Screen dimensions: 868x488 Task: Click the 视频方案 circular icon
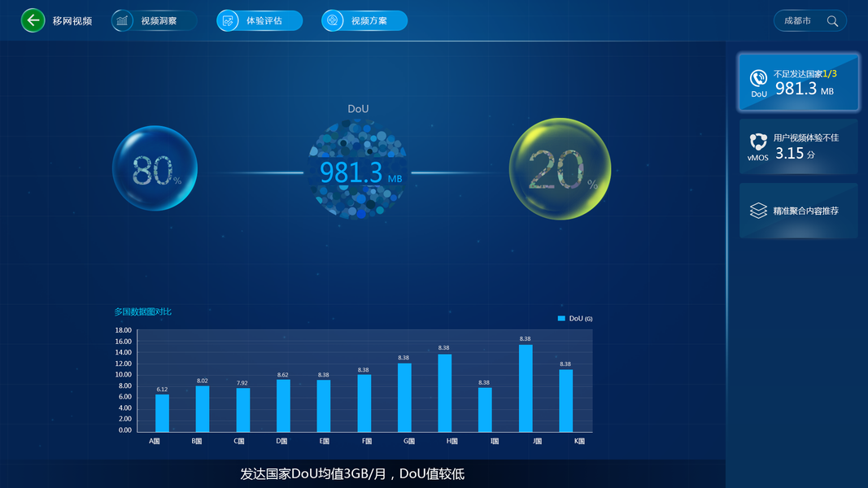[x=332, y=20]
